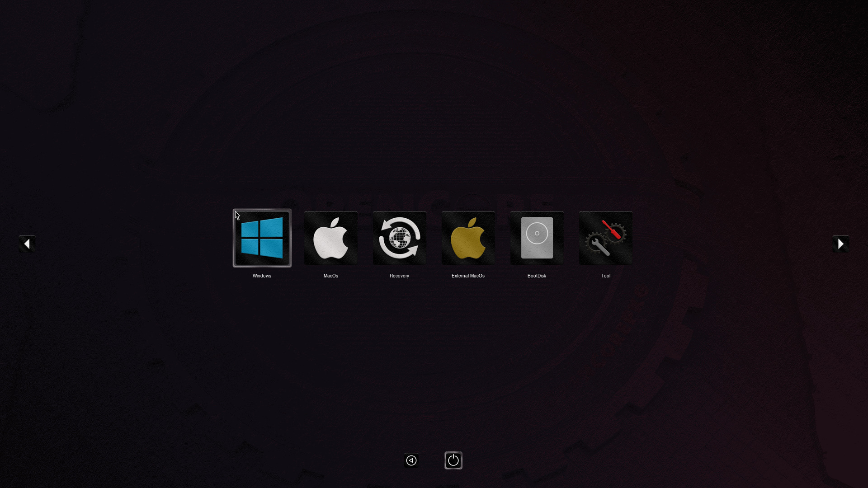
Task: Boot the white Apple MacOs icon
Action: [330, 238]
